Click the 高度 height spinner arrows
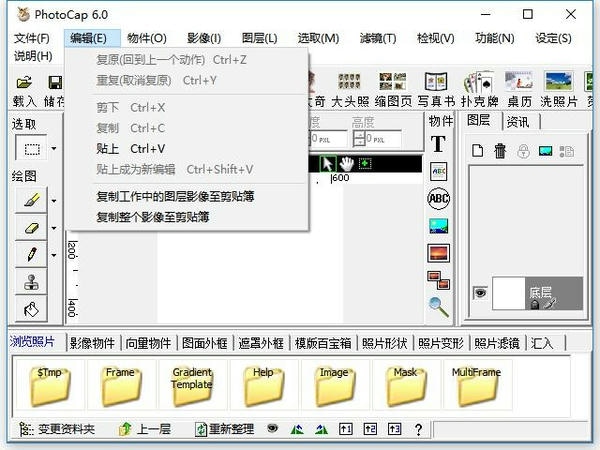Viewport: 600px width, 450px height. pos(359,139)
